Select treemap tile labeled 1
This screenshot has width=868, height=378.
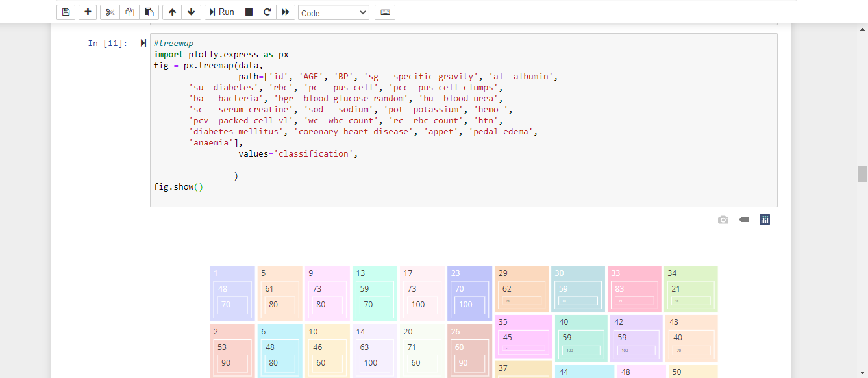coord(232,294)
